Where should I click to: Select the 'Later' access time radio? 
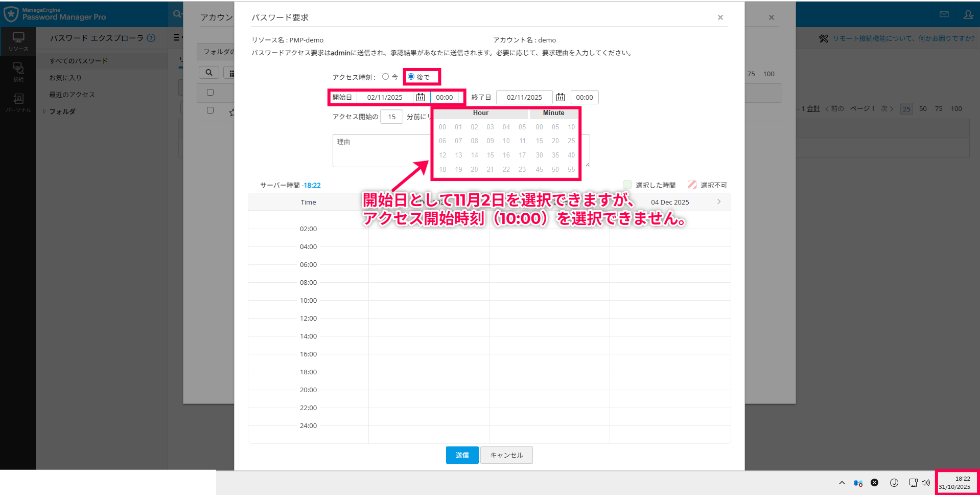[411, 77]
